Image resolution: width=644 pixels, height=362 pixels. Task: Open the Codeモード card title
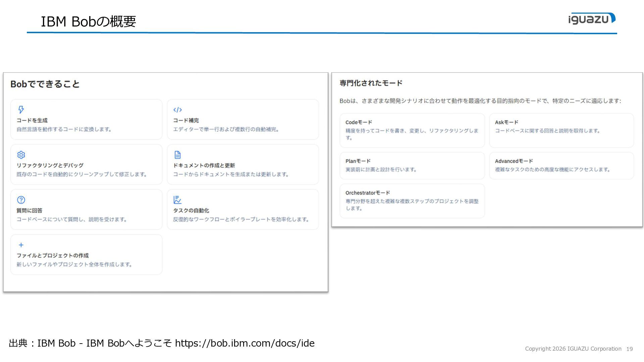[359, 122]
